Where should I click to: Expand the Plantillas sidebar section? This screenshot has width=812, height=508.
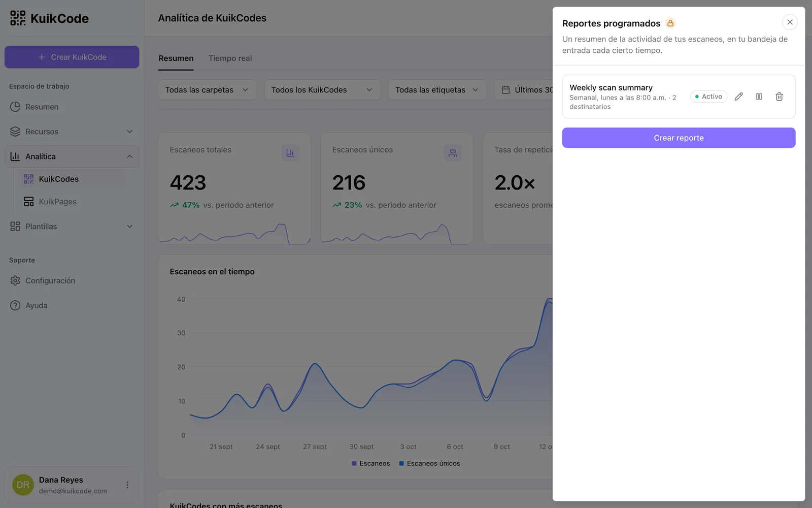(x=72, y=227)
